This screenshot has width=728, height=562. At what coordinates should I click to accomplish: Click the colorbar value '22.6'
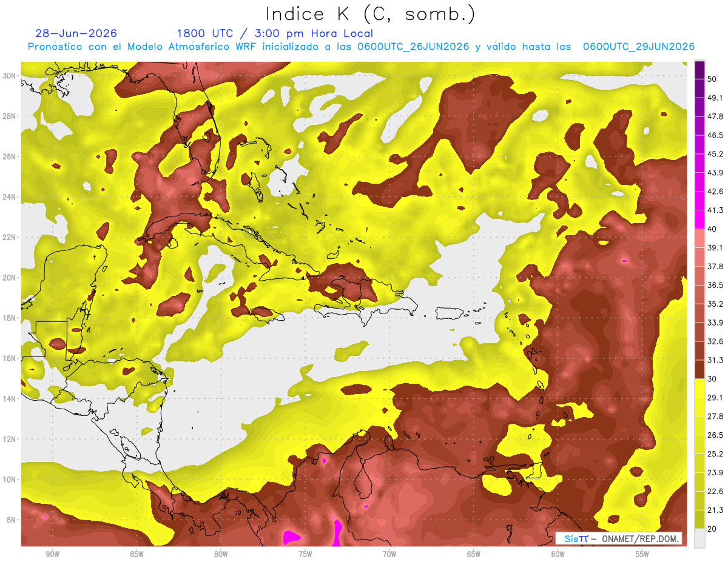click(715, 492)
